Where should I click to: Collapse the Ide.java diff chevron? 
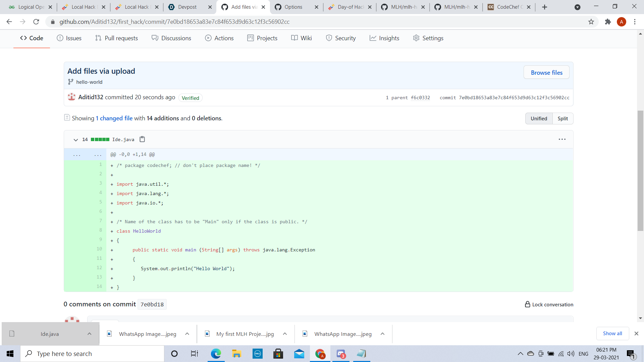[x=76, y=139]
